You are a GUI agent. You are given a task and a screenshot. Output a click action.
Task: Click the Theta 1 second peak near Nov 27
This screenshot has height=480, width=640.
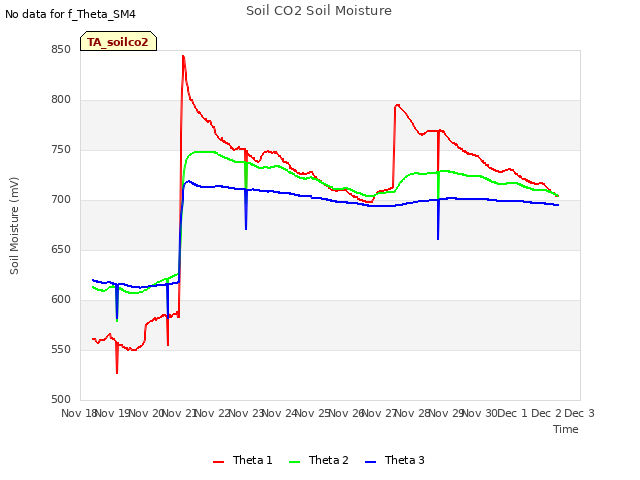click(397, 105)
